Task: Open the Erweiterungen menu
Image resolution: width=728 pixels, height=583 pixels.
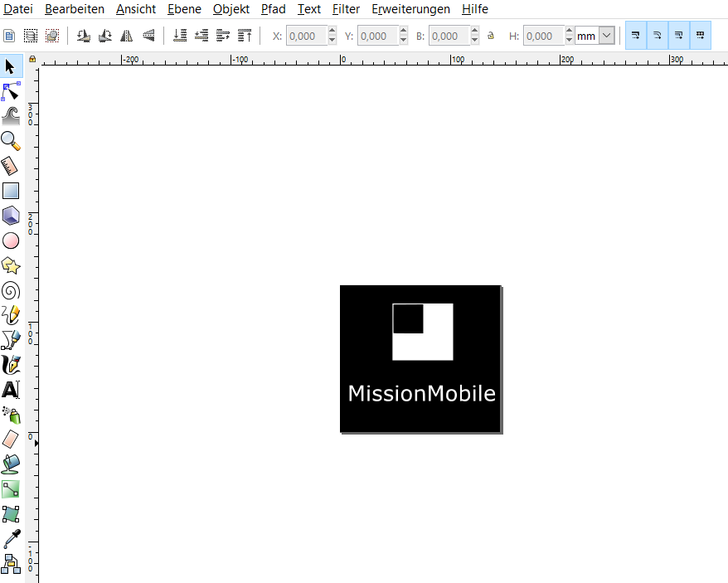Action: pyautogui.click(x=410, y=9)
